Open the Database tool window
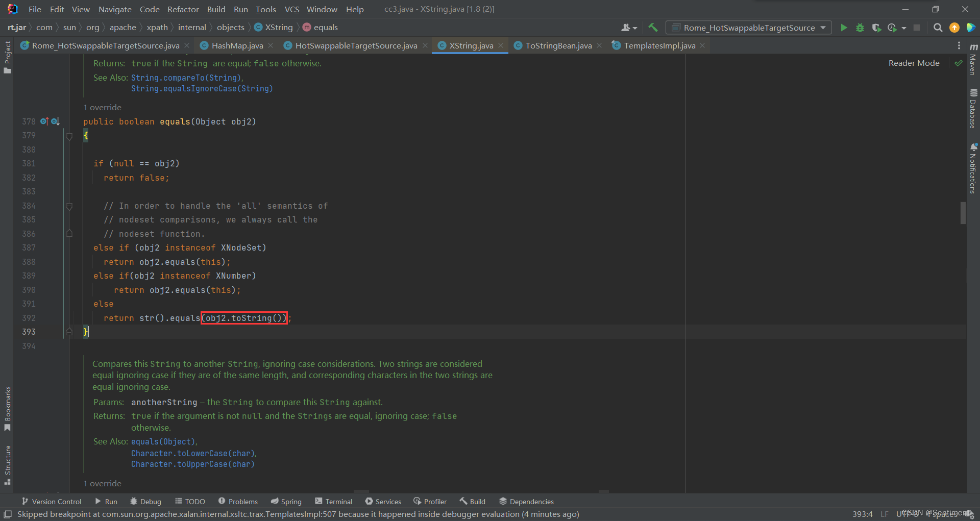Viewport: 980px width, 521px height. click(973, 109)
